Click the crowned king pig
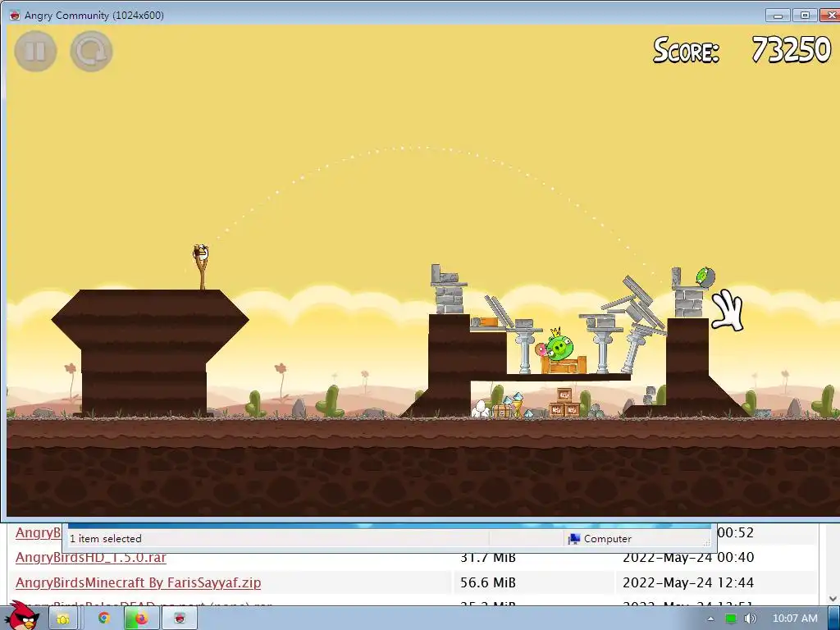 tap(559, 346)
